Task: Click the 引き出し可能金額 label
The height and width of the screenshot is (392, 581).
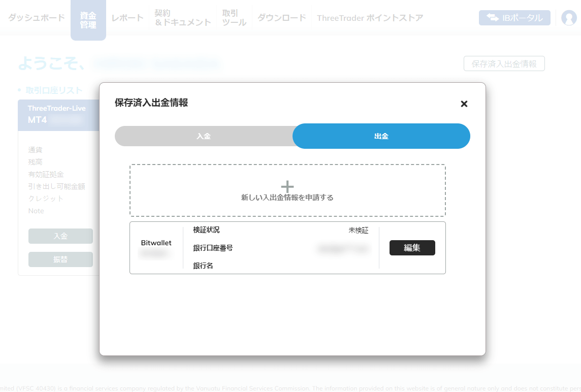Action: [57, 186]
